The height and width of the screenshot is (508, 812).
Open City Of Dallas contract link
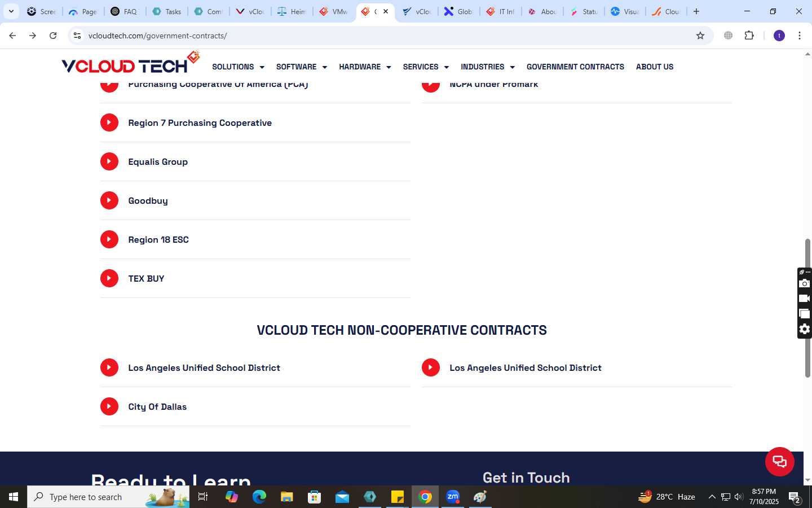(x=157, y=406)
